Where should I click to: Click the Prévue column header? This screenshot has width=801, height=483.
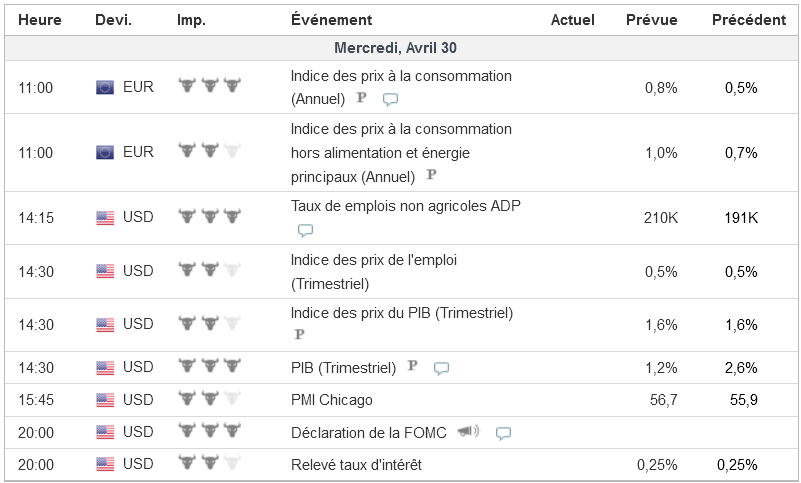coord(651,20)
